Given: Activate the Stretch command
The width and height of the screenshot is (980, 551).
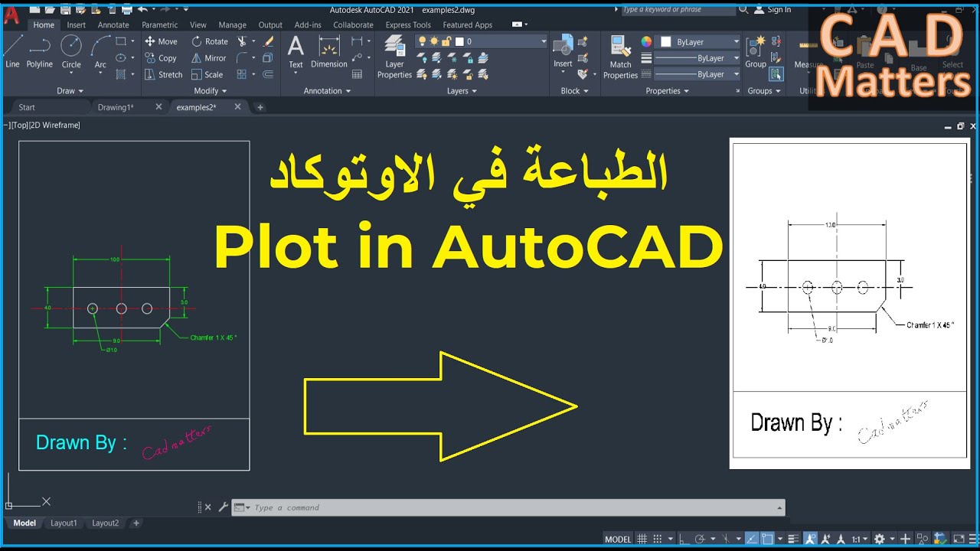Looking at the screenshot, I should [x=164, y=74].
